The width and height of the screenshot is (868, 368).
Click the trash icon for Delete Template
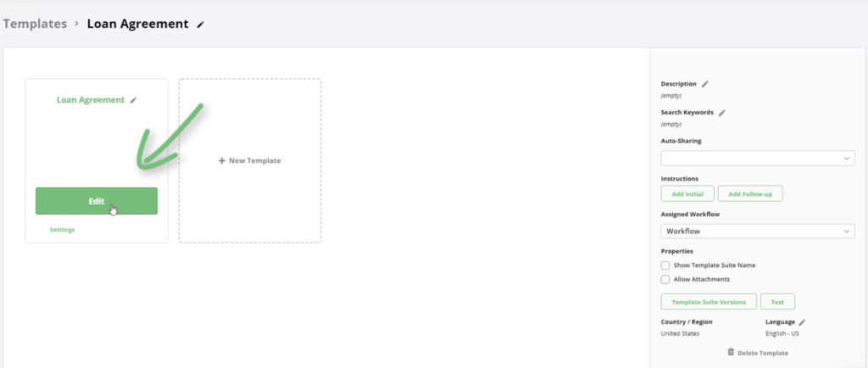click(731, 352)
